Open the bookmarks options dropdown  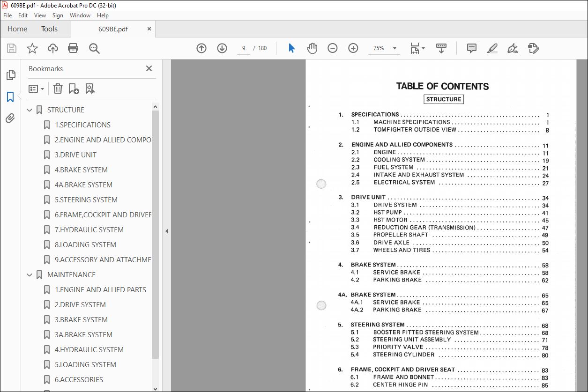pos(36,89)
